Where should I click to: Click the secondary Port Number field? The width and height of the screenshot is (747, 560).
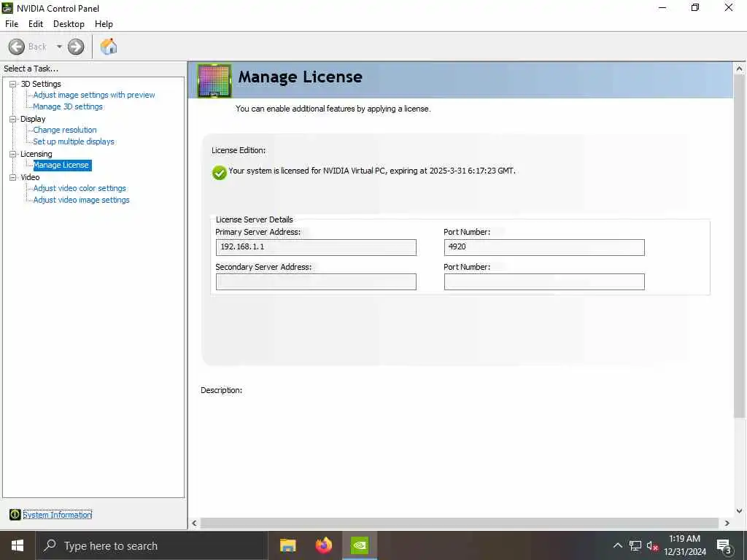(544, 282)
